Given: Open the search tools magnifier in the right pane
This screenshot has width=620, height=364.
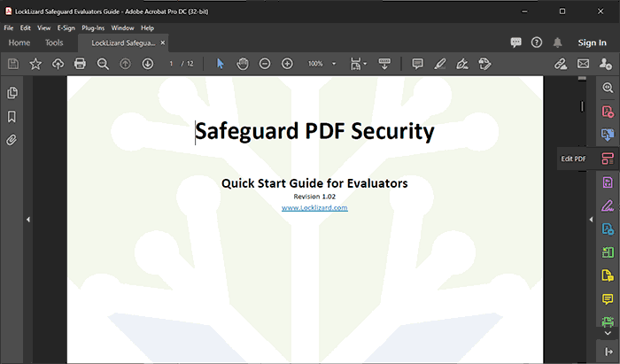Looking at the screenshot, I should [608, 88].
